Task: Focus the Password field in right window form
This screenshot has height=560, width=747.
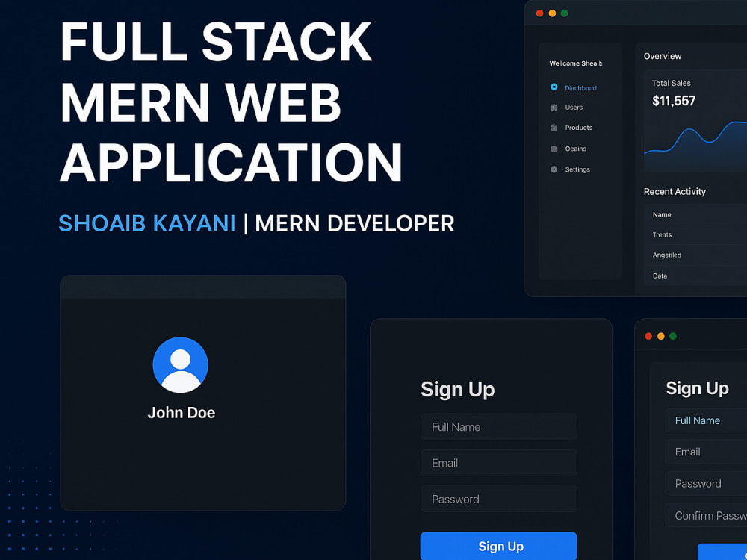Action: pyautogui.click(x=706, y=483)
